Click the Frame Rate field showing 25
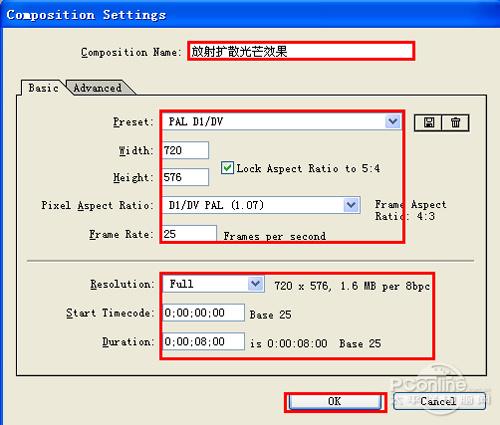 (189, 233)
